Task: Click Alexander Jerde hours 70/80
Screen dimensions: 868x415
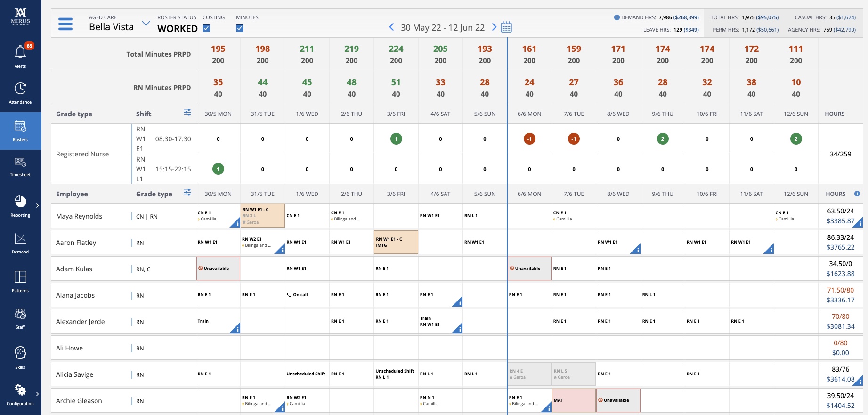Action: (x=840, y=317)
